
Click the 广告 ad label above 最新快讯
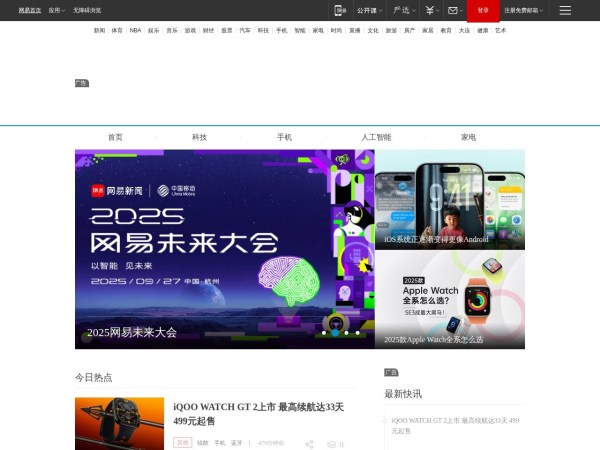coord(391,372)
